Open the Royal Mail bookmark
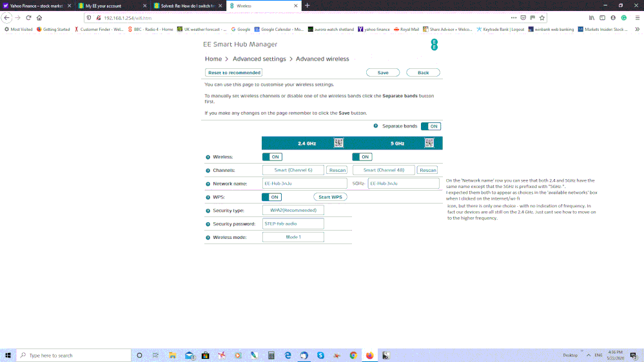The width and height of the screenshot is (644, 362). 406,29
